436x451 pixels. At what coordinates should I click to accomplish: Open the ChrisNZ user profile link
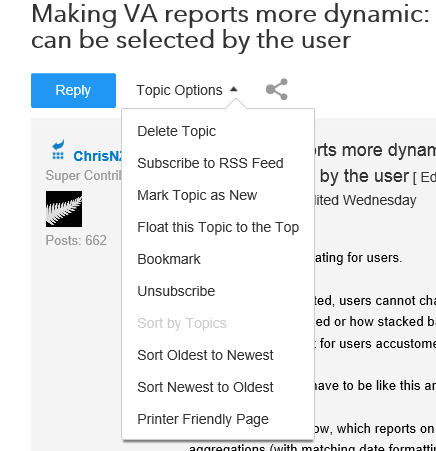point(98,156)
